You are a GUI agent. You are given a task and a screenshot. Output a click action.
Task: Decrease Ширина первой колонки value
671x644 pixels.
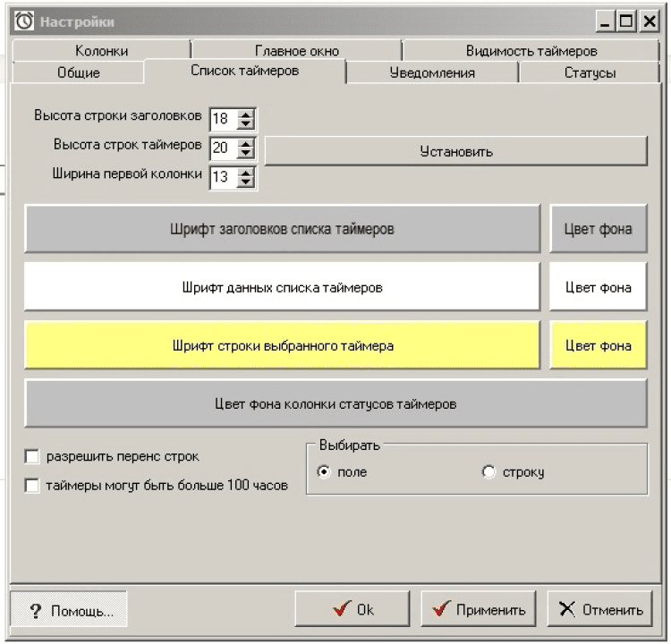[246, 182]
